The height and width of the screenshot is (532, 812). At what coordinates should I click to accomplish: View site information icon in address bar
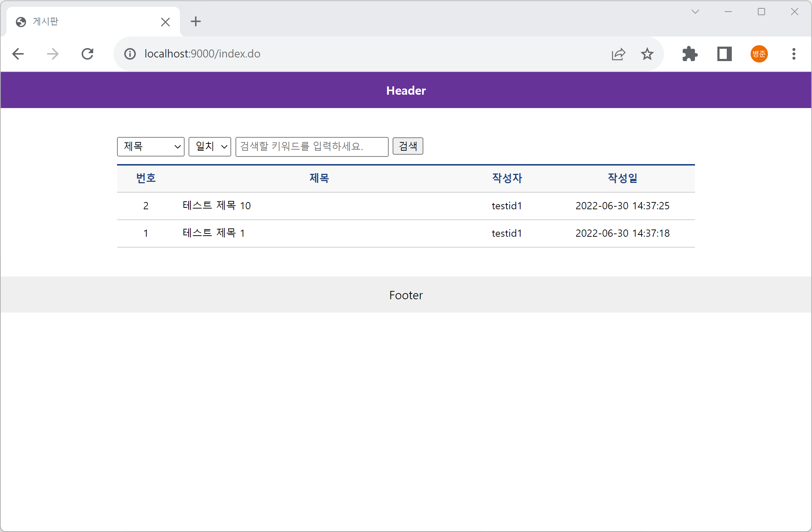point(130,54)
